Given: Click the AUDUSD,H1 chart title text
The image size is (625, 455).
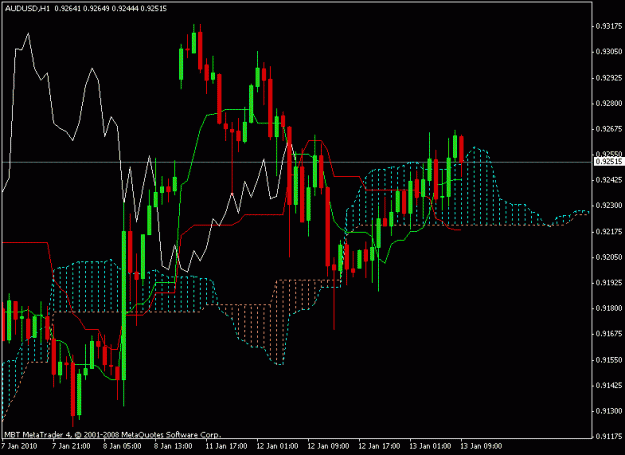Looking at the screenshot, I should point(28,8).
